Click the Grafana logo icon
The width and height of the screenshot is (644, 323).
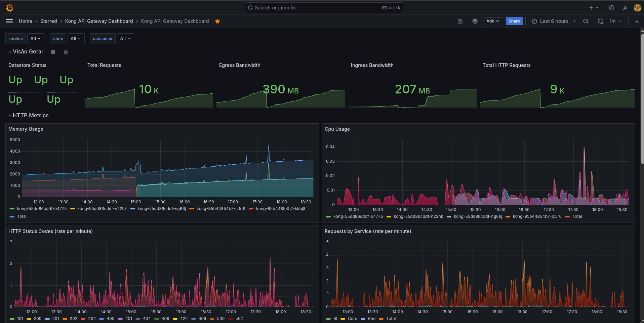tap(9, 8)
